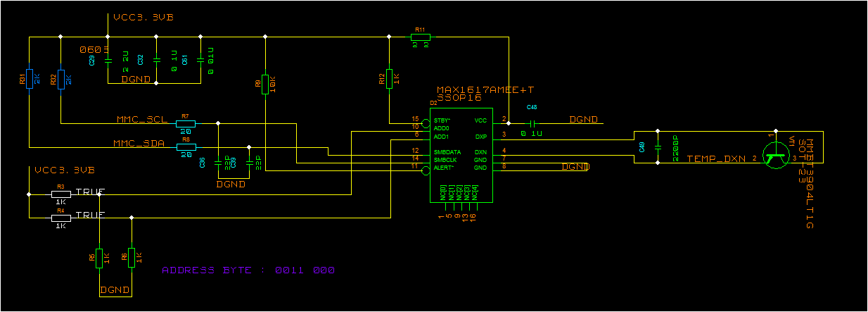Select resistor R32 symbol
Viewport: 868px width, 312px height.
[x=60, y=78]
